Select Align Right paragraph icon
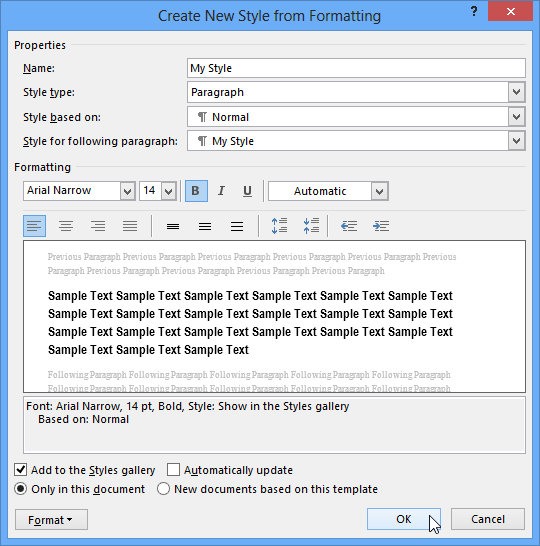Image resolution: width=540 pixels, height=546 pixels. (x=98, y=226)
